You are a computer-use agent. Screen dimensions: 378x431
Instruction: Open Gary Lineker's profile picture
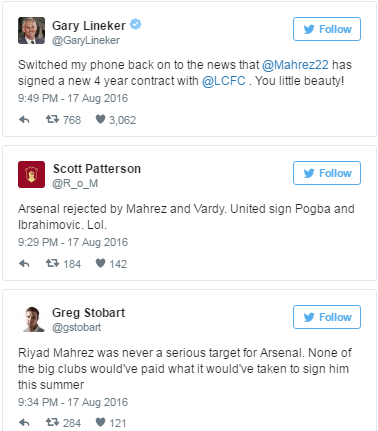point(31,31)
